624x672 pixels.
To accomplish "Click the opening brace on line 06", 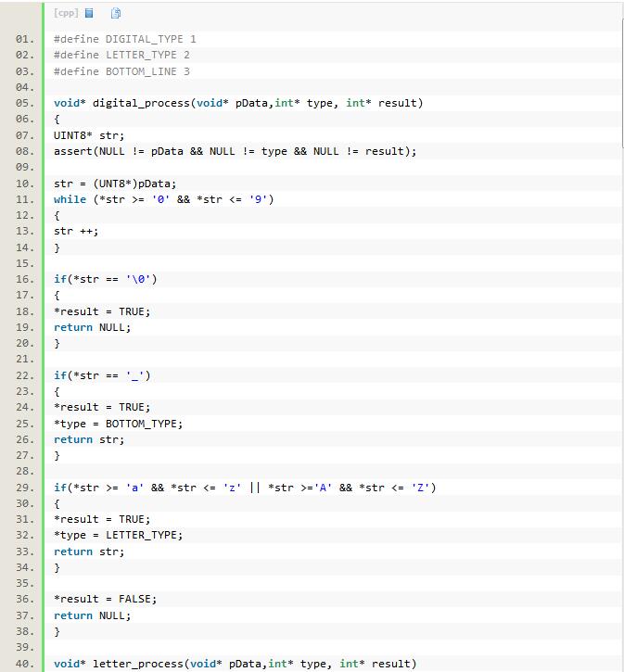I will coord(57,120).
